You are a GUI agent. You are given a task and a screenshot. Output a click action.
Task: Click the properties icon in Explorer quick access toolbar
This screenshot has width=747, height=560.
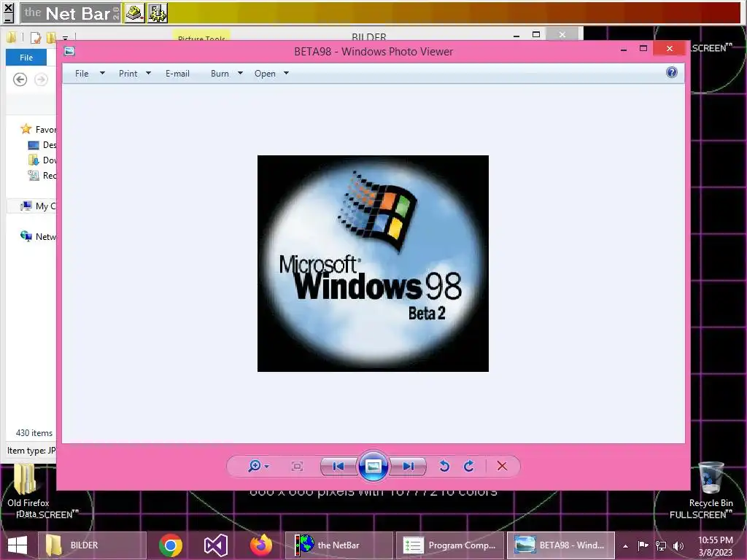point(36,37)
